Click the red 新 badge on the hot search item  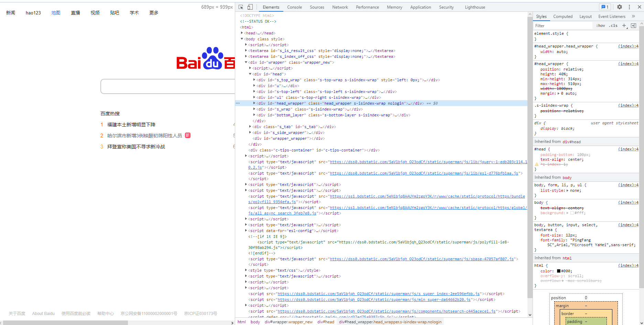188,135
